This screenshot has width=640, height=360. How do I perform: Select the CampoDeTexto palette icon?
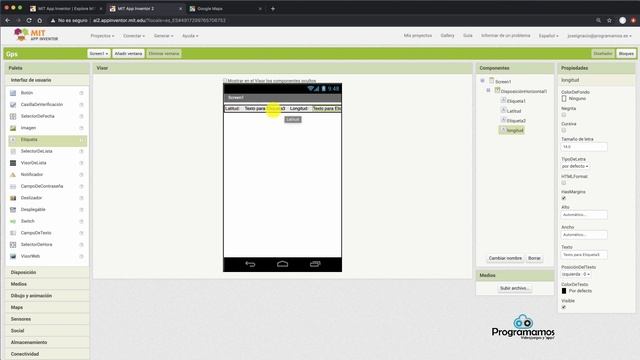(13, 233)
